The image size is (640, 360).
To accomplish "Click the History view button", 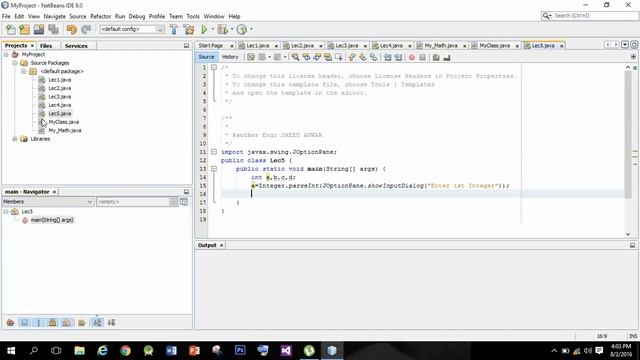I will 230,57.
